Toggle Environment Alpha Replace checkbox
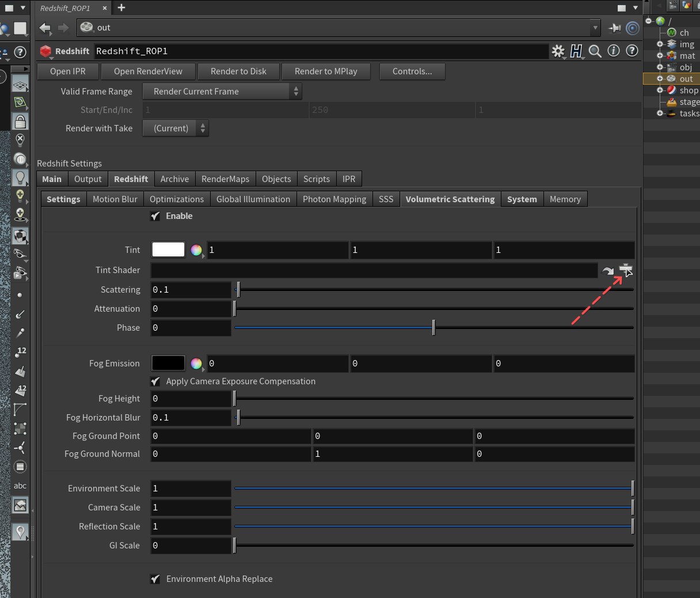This screenshot has width=700, height=598. pyautogui.click(x=155, y=579)
